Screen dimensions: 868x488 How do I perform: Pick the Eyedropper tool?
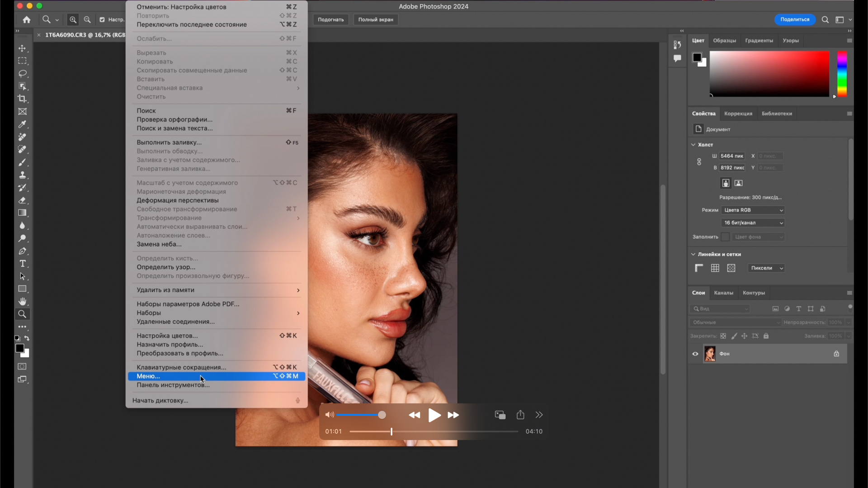click(22, 124)
